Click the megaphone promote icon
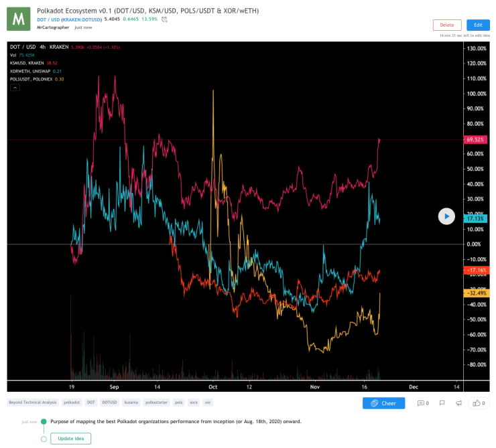 click(x=458, y=403)
